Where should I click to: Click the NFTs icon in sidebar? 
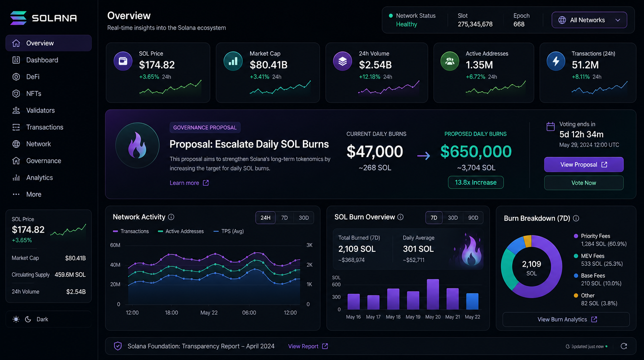coord(16,93)
